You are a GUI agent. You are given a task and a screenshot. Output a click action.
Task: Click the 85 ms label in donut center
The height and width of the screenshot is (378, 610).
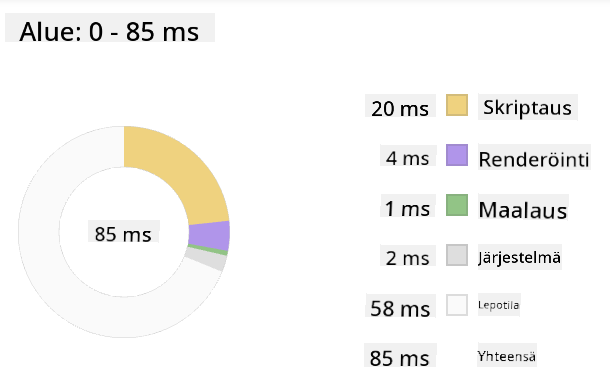tap(123, 233)
